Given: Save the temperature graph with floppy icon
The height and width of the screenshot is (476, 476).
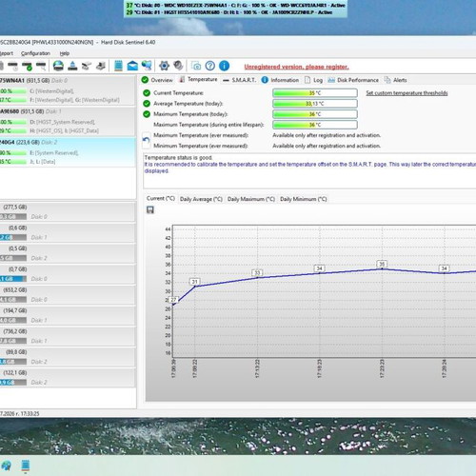Looking at the screenshot, I should pyautogui.click(x=150, y=209).
